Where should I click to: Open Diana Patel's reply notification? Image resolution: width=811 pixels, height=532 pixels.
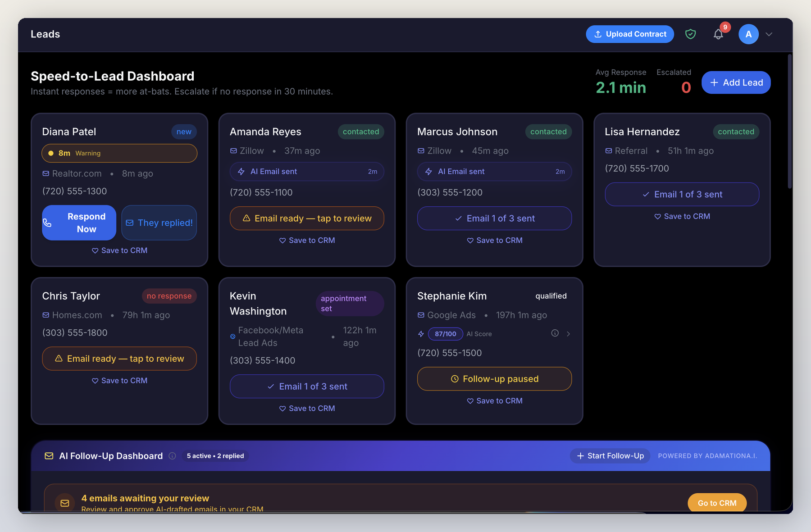[159, 223]
